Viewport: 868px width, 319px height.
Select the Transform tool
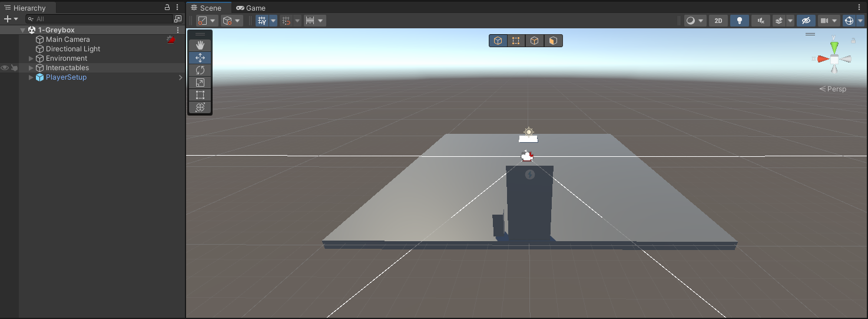coord(200,107)
